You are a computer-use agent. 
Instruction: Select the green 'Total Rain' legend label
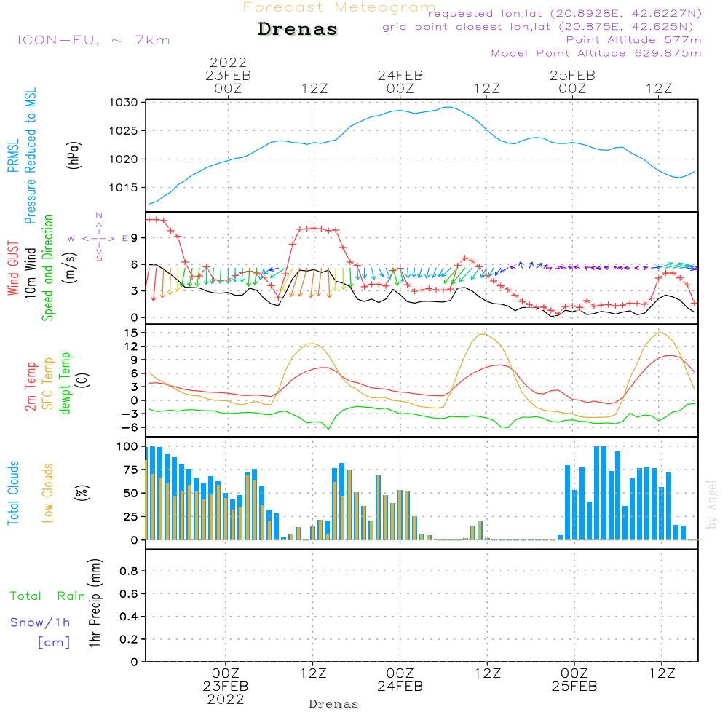coord(48,596)
